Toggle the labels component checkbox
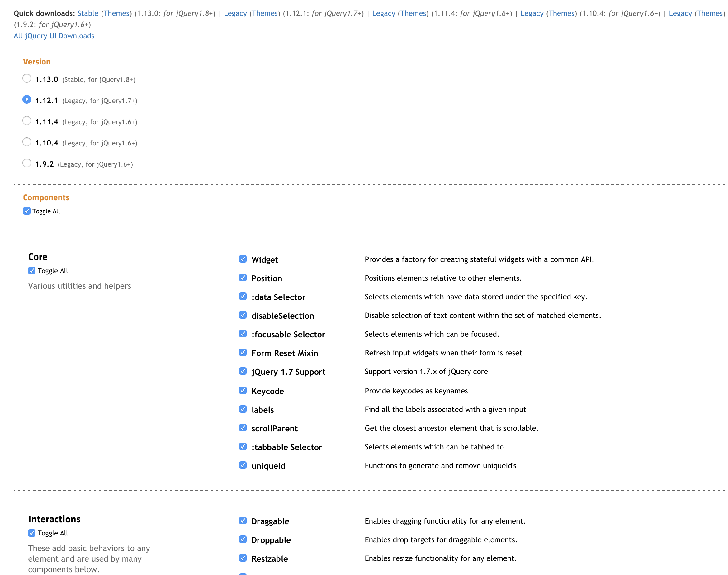The height and width of the screenshot is (575, 728). (x=243, y=409)
